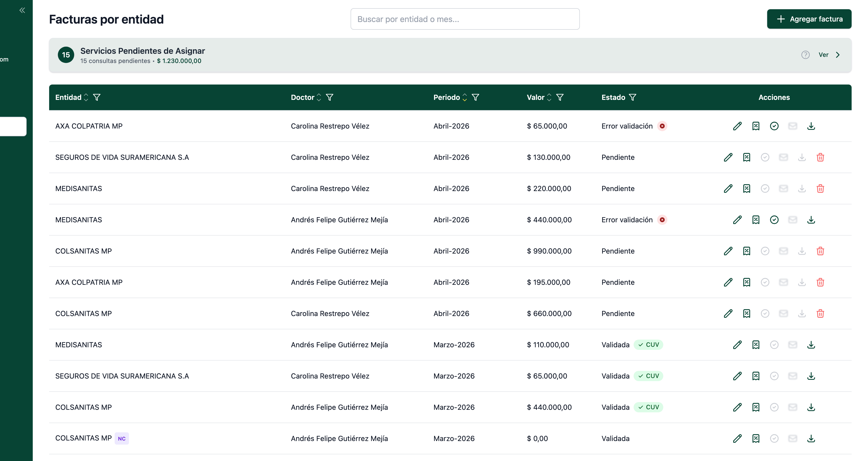This screenshot has width=868, height=461.
Task: Open Ver link for pending services
Action: [823, 55]
